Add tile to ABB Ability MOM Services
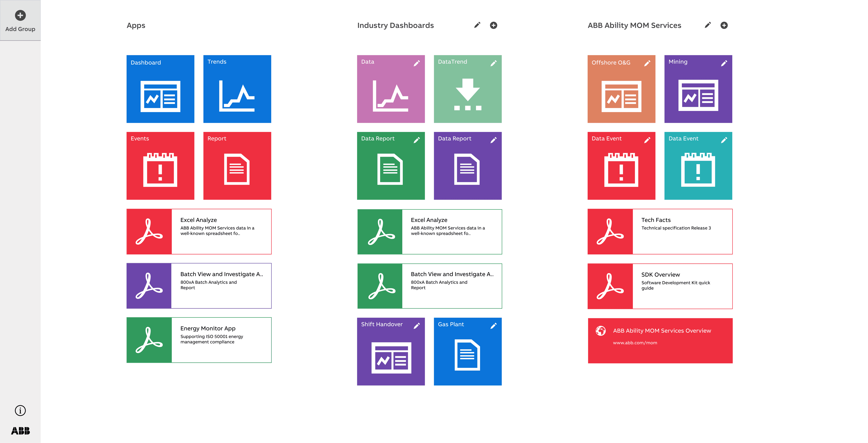Viewport: 868px width, 443px height. tap(724, 25)
